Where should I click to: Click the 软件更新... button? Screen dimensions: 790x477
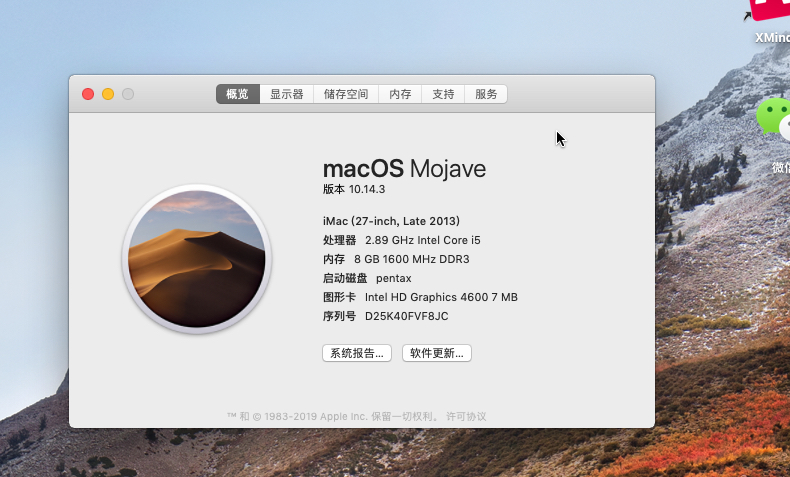tap(437, 353)
